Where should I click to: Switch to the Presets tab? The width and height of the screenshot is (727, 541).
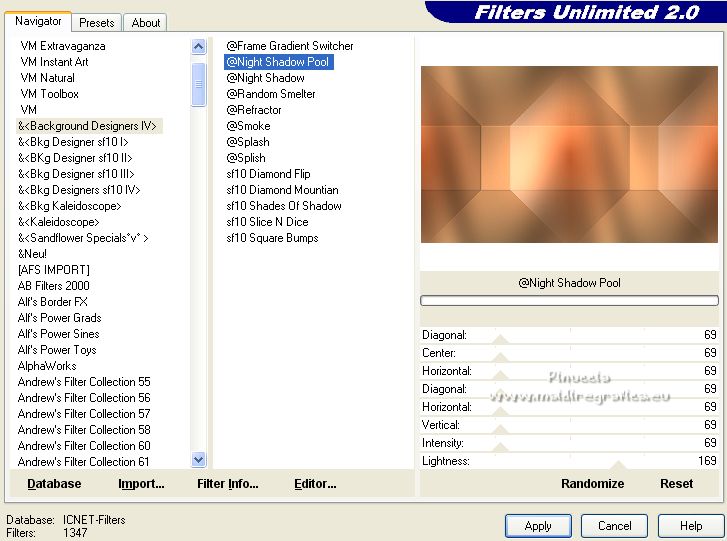pos(96,22)
